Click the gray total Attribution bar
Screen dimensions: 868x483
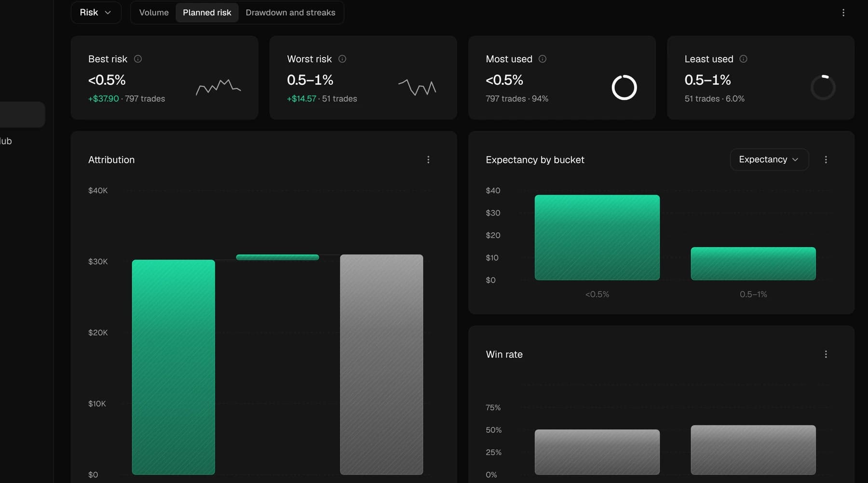click(381, 364)
